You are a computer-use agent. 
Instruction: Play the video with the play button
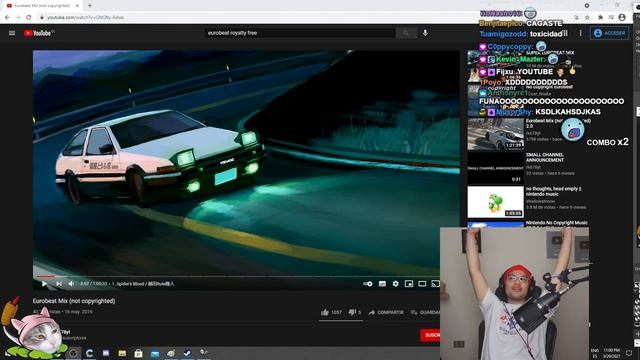(44, 284)
